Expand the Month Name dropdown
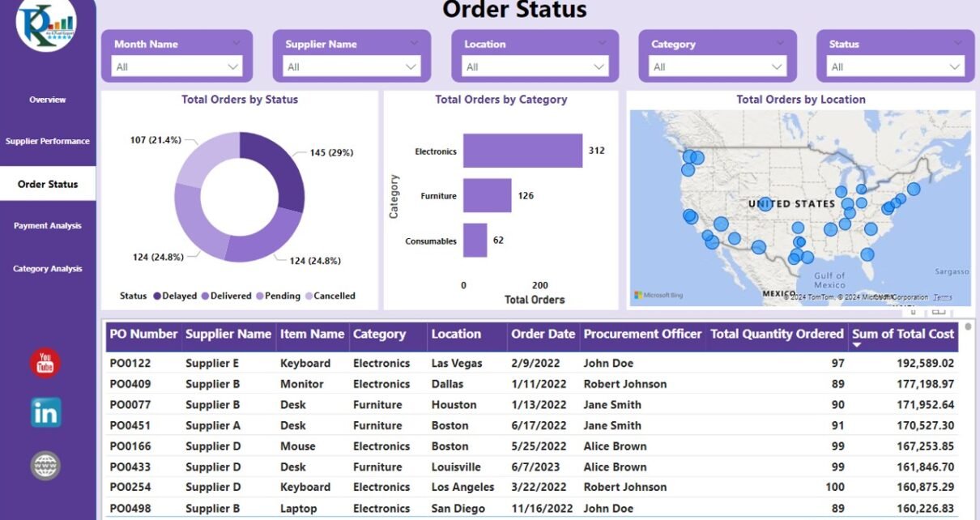Screen dimensions: 980x520 [233, 67]
